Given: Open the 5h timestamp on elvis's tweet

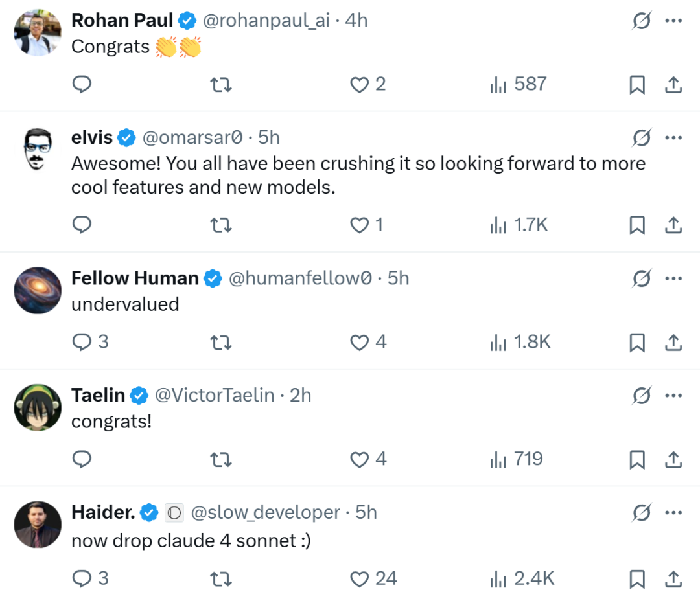Looking at the screenshot, I should pos(269,137).
